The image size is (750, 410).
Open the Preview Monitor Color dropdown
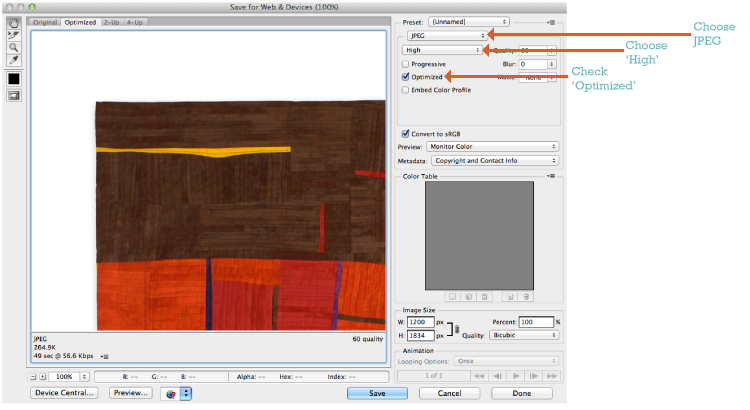(492, 147)
